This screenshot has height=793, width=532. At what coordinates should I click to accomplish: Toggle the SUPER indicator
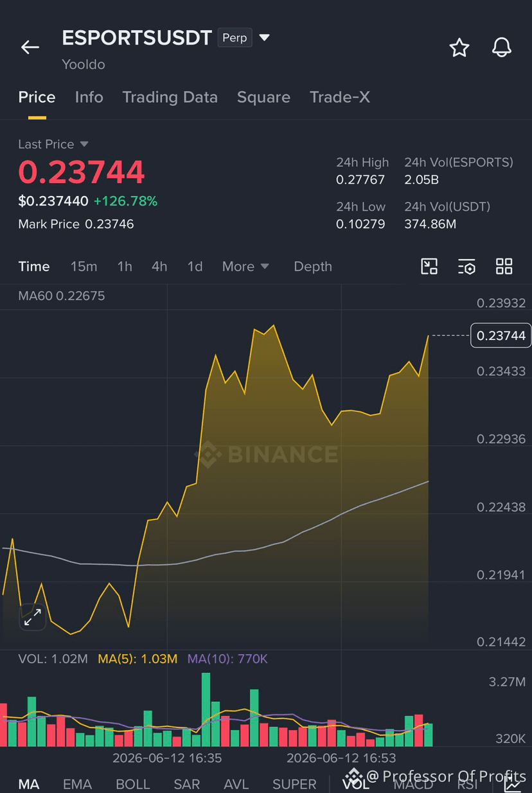294,785
